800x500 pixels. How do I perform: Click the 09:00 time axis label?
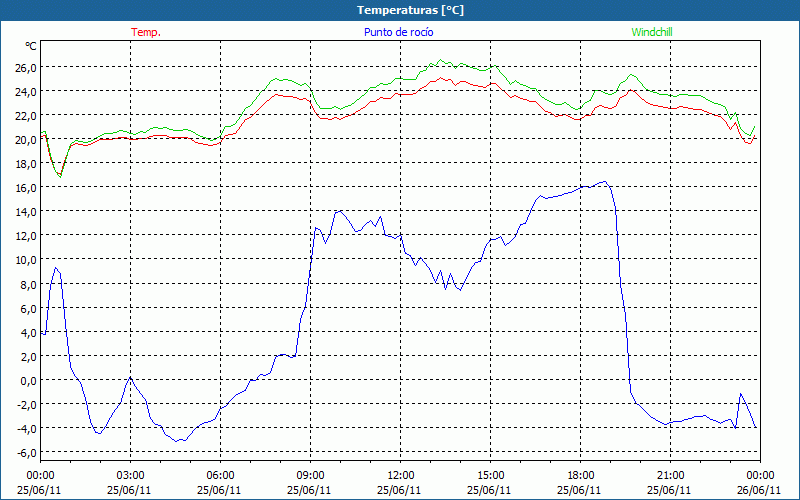(x=310, y=475)
